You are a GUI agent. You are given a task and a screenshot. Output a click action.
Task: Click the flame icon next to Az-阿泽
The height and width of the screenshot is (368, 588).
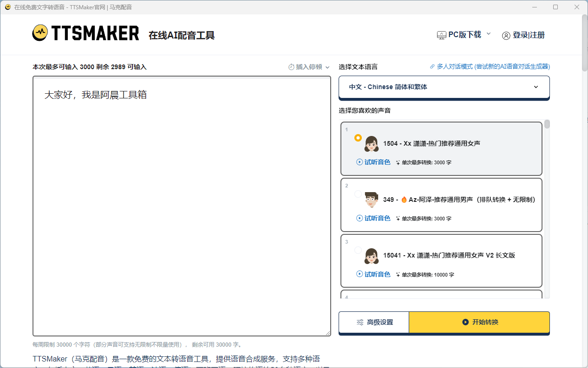coord(404,200)
